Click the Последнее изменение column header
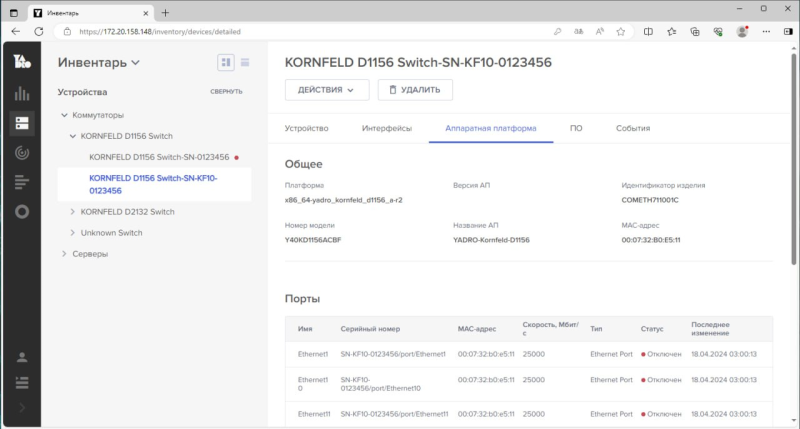The width and height of the screenshot is (800, 429). tap(710, 329)
